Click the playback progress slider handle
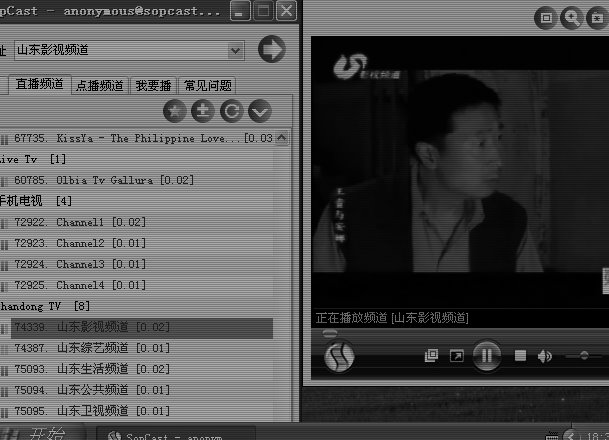The image size is (609, 440). pyautogui.click(x=330, y=333)
